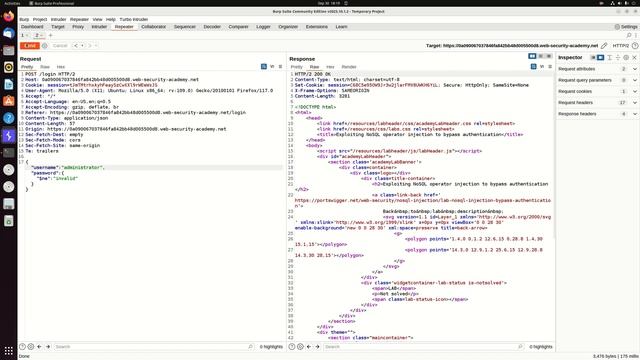
Task: Close the Inspector panel
Action: tap(634, 58)
